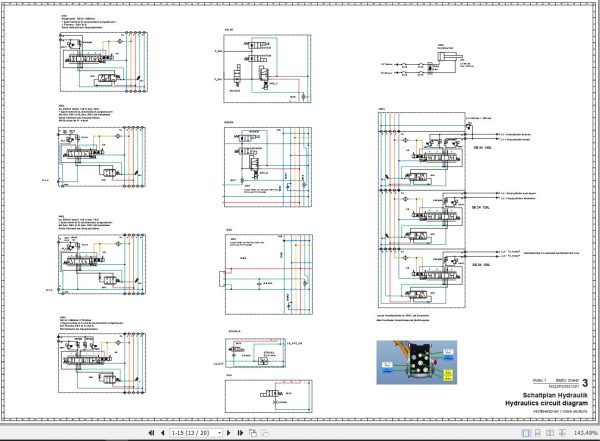Click the sheet number 3
The height and width of the screenshot is (441, 600).
click(x=585, y=382)
